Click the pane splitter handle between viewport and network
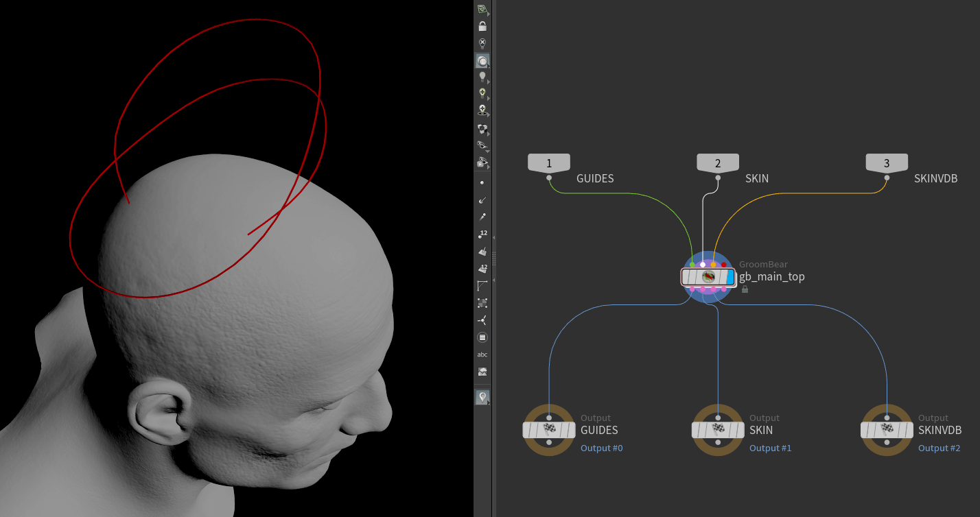Screen dimensions: 980x517 pyautogui.click(x=493, y=258)
